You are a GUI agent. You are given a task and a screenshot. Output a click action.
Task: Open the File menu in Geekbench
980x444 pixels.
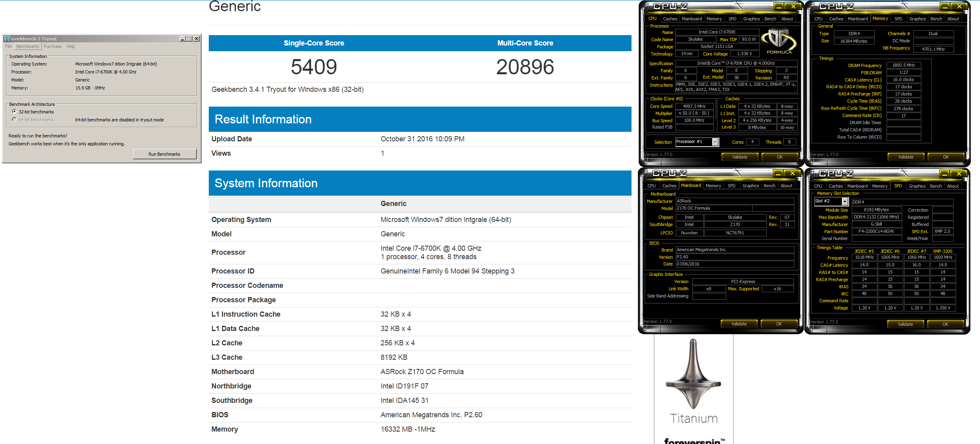point(8,46)
